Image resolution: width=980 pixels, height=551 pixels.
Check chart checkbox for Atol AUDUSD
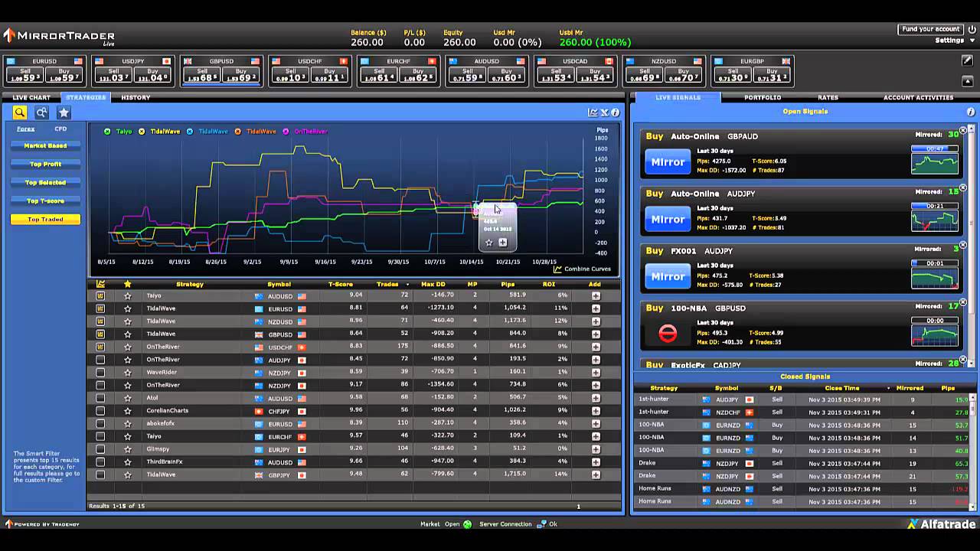click(100, 398)
